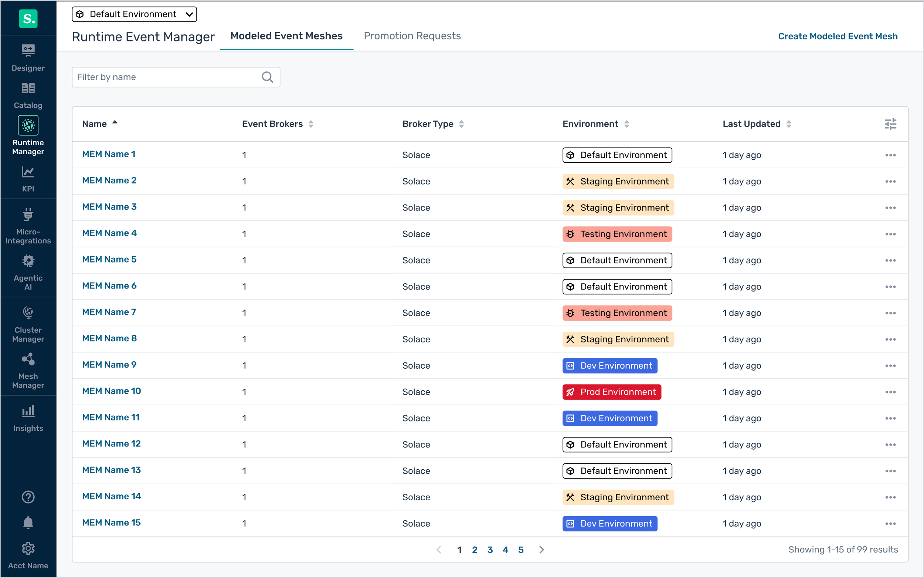Select Micro-Integrations in the sidebar

[28, 226]
